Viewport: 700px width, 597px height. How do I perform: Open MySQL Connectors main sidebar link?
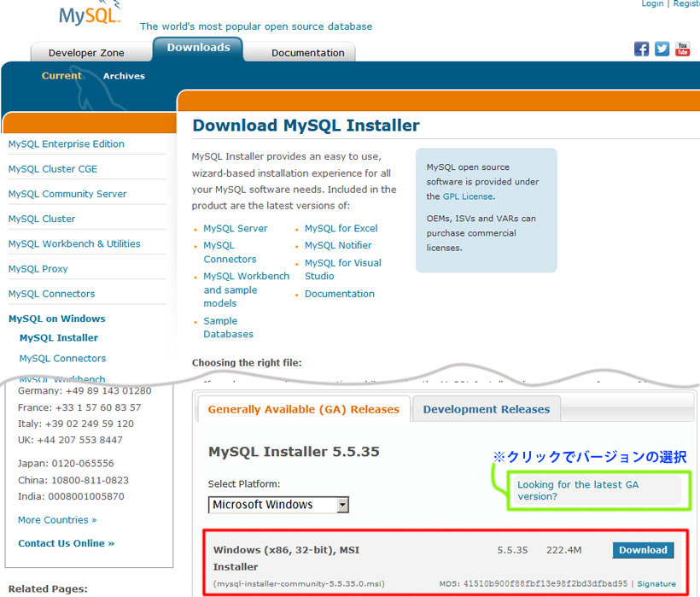click(x=51, y=294)
